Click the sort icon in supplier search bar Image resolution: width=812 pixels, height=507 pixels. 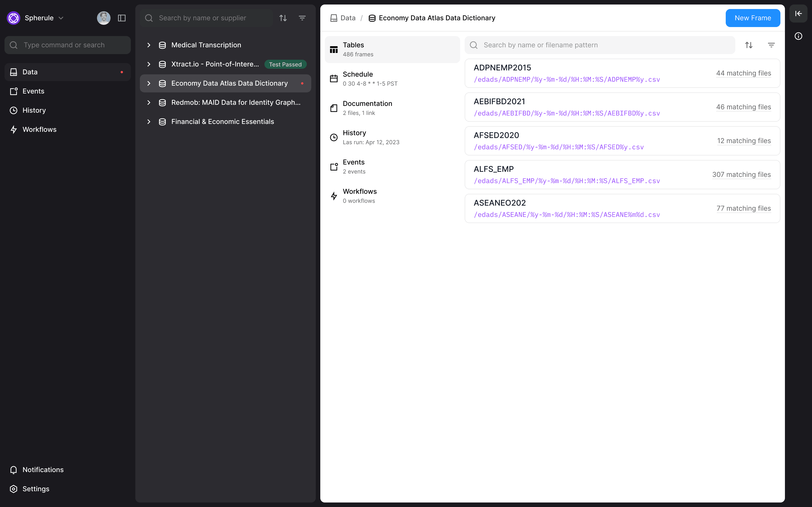coord(283,18)
